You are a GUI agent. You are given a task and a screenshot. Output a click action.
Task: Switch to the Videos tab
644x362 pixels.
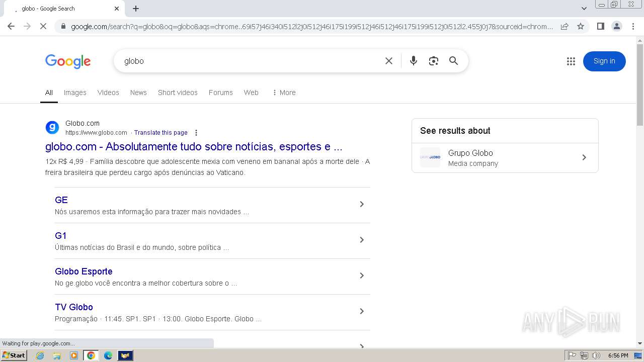(108, 93)
